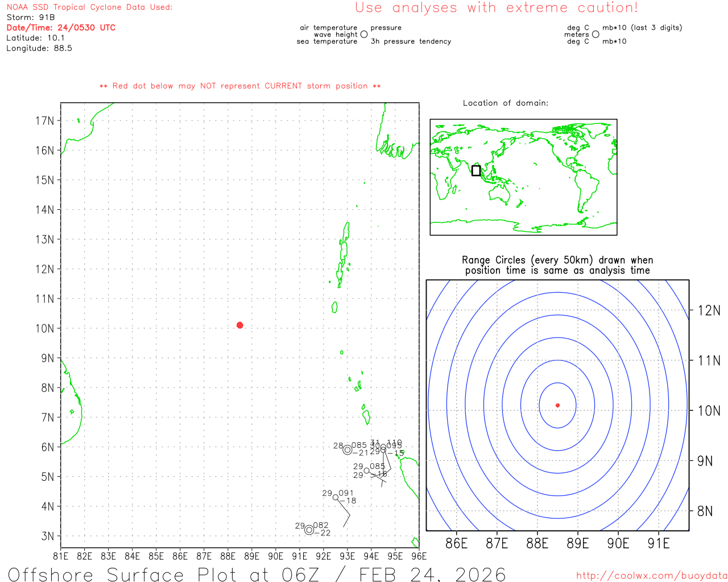Click the '8N' label on range circles axis
The width and height of the screenshot is (728, 582).
click(x=705, y=511)
